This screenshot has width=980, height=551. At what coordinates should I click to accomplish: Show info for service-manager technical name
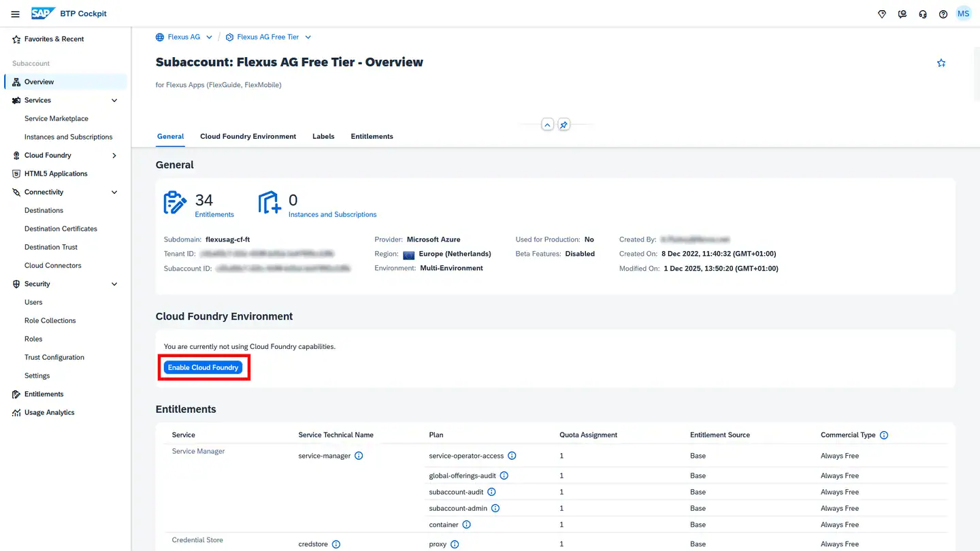click(x=359, y=456)
